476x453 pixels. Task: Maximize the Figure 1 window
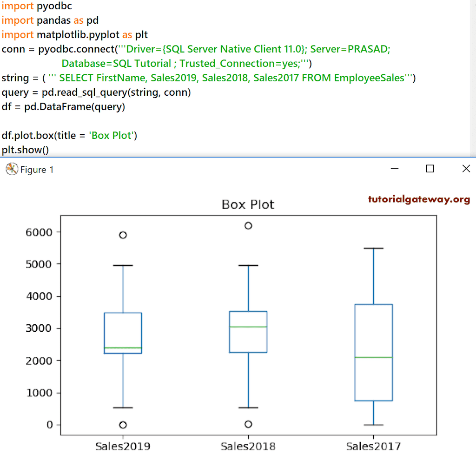[430, 169]
